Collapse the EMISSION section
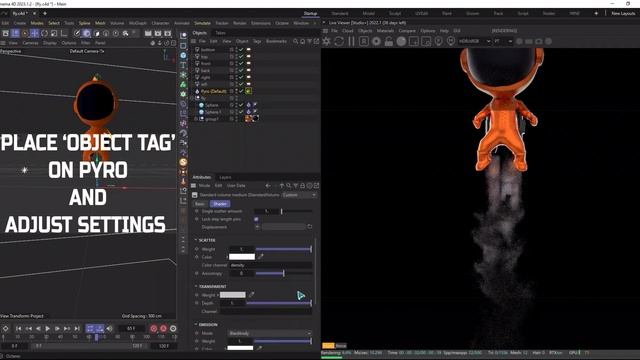The image size is (640, 360). pyautogui.click(x=196, y=324)
